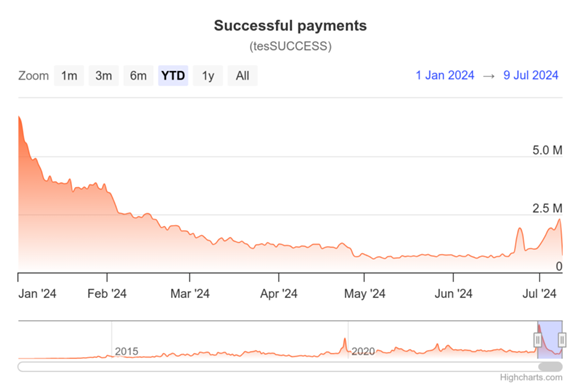Click the peak at start of January
Screen dimensions: 585x390
(19, 117)
